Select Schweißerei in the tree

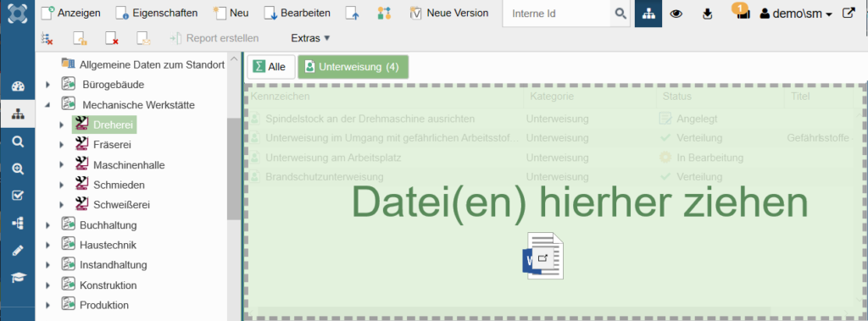pyautogui.click(x=121, y=205)
